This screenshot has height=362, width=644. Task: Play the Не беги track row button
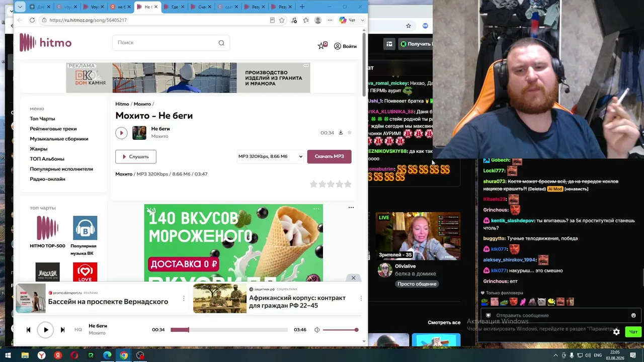pos(121,133)
